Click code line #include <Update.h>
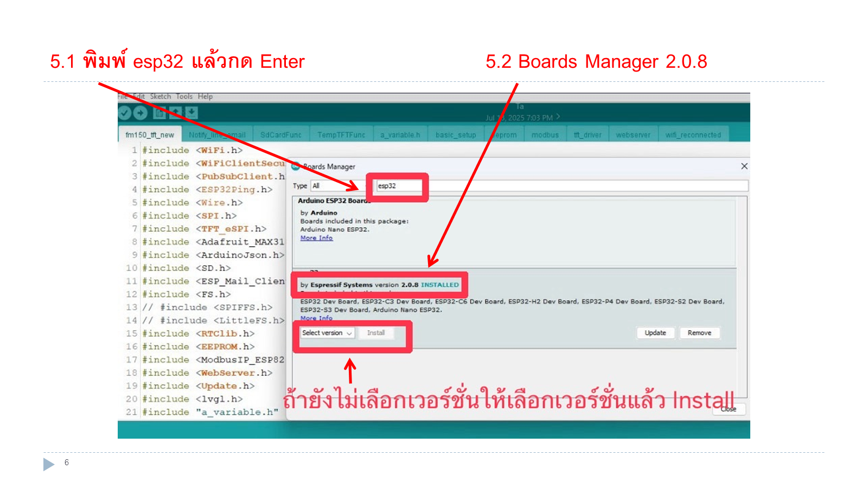The width and height of the screenshot is (868, 488). (x=198, y=386)
